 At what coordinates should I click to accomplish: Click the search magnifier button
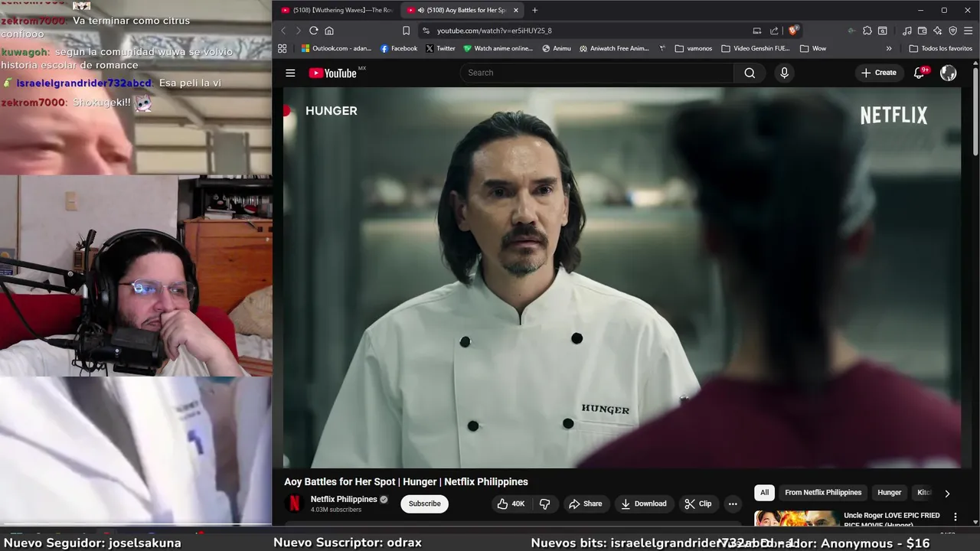[750, 73]
